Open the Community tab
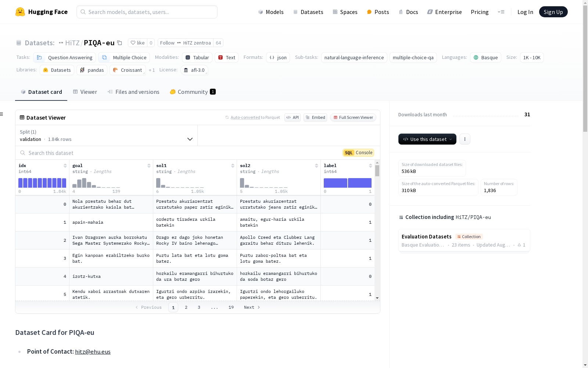Viewport: 588px width, 368px height. 193,92
